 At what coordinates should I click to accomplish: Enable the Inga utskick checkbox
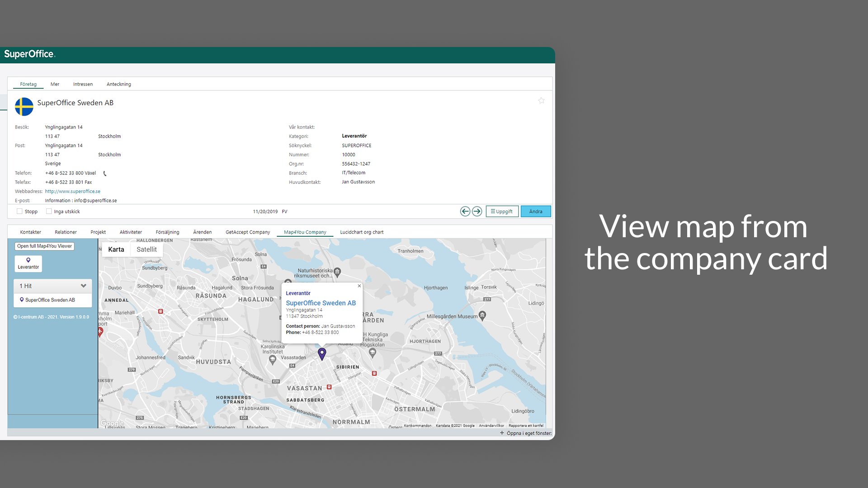coord(49,211)
